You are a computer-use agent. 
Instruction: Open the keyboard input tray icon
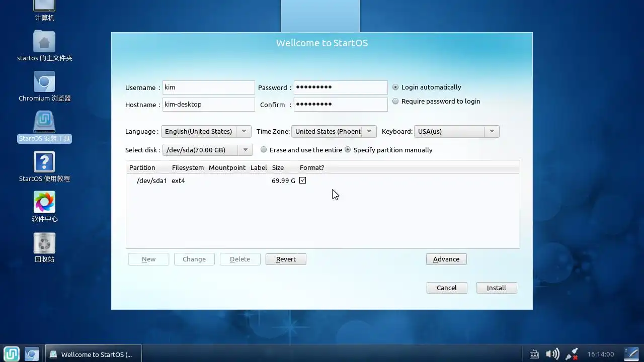pos(534,354)
